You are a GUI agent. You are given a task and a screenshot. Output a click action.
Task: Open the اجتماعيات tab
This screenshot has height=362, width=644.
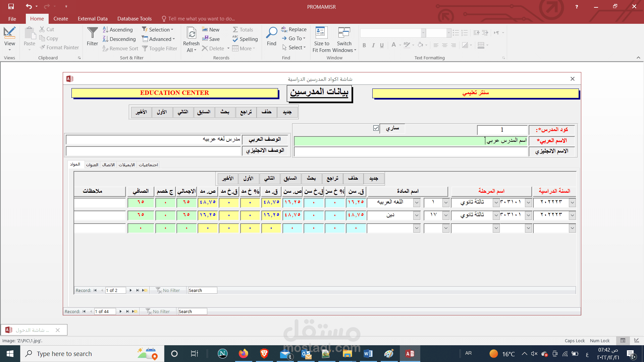click(148, 165)
